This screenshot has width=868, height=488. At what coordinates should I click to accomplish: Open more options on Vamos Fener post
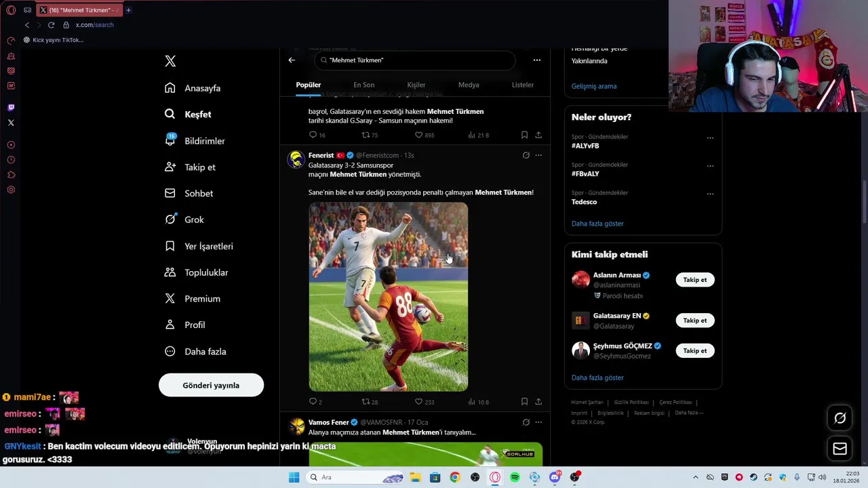click(x=538, y=422)
